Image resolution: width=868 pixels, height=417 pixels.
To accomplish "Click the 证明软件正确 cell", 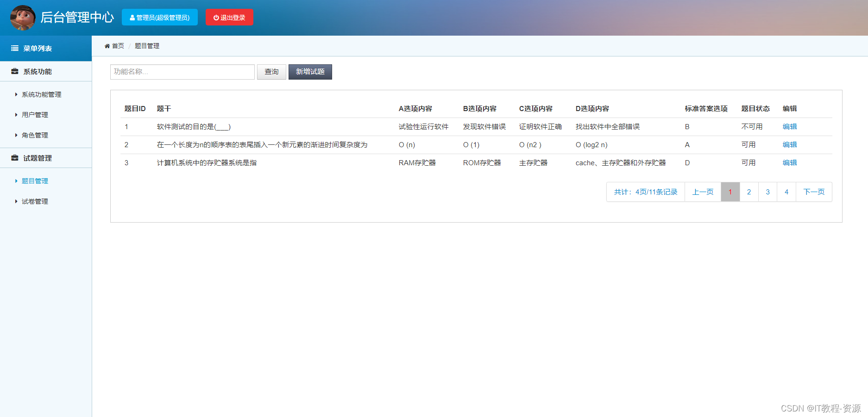I will [x=541, y=127].
